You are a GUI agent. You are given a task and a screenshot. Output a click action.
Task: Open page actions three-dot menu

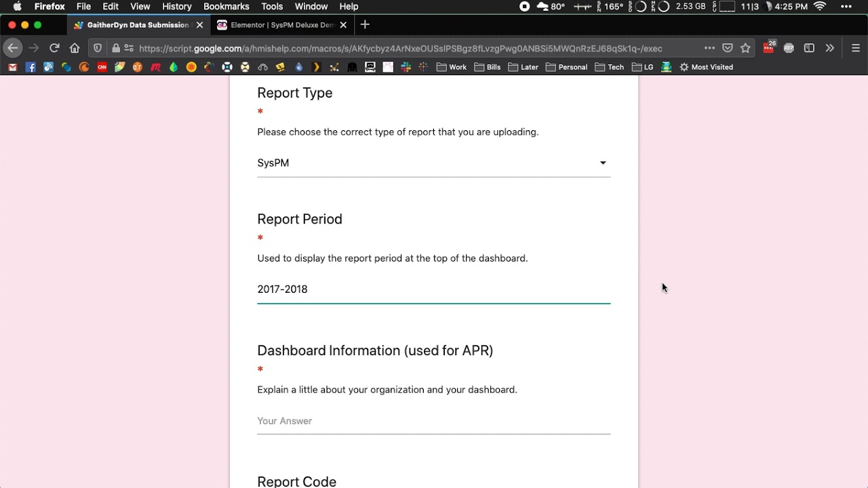[709, 48]
